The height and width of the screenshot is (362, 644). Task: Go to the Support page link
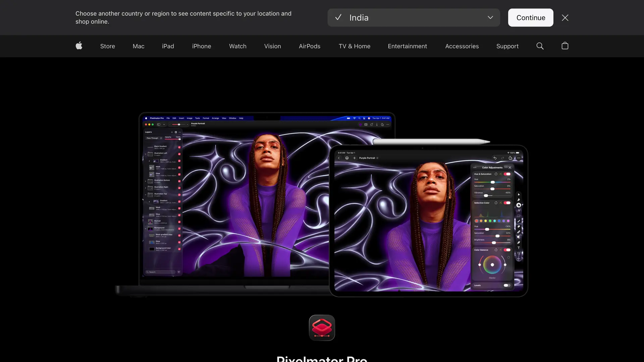click(507, 46)
